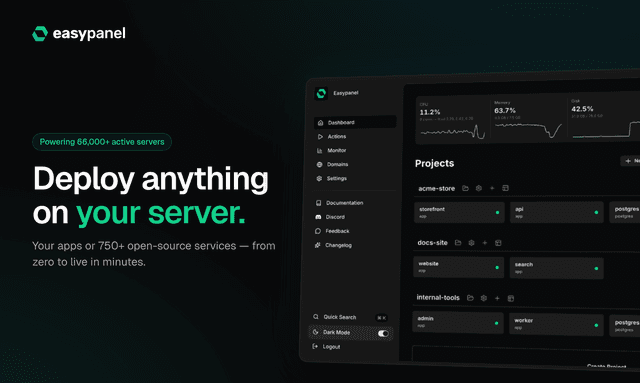Open Settings in the sidebar
The width and height of the screenshot is (640, 383).
(336, 178)
